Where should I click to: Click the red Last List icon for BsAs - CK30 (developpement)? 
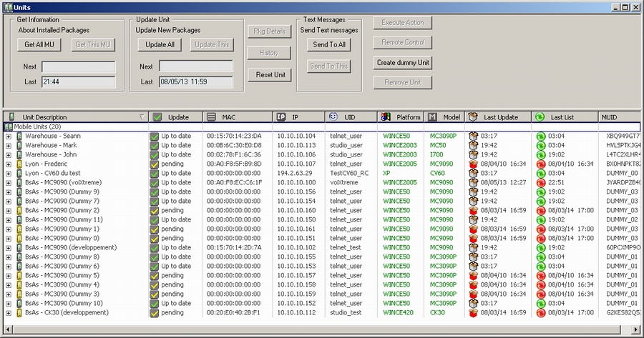click(541, 313)
